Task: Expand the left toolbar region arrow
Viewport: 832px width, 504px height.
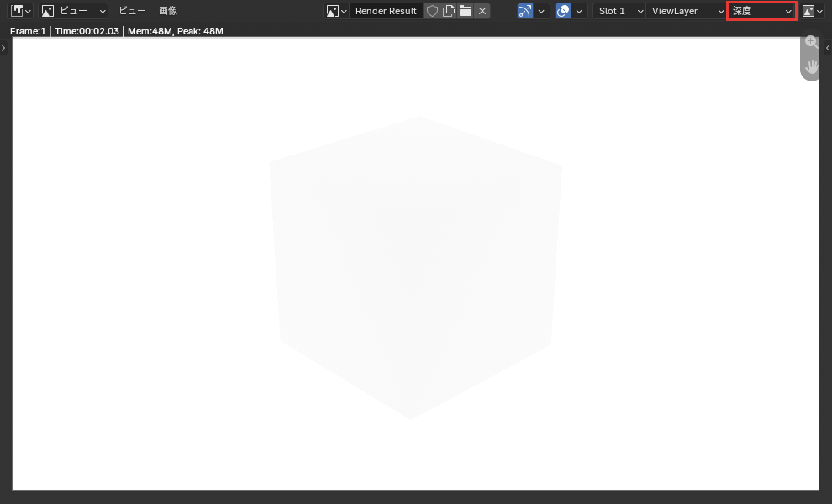Action: [x=3, y=48]
